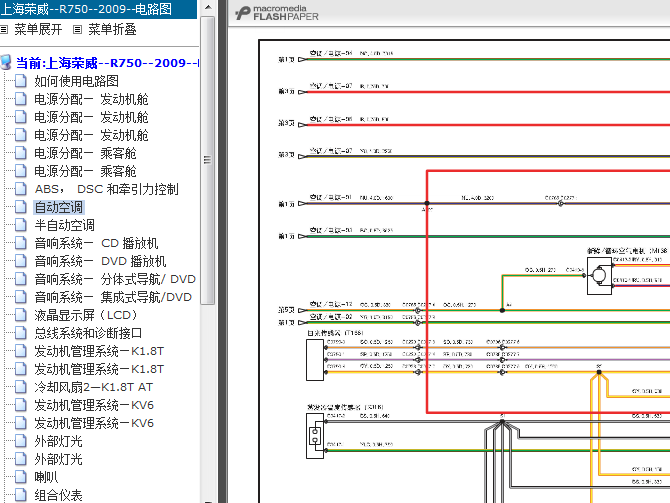This screenshot has height=503, width=670.
Task: Click the Macromedia FlashPaper logo
Action: [x=277, y=13]
